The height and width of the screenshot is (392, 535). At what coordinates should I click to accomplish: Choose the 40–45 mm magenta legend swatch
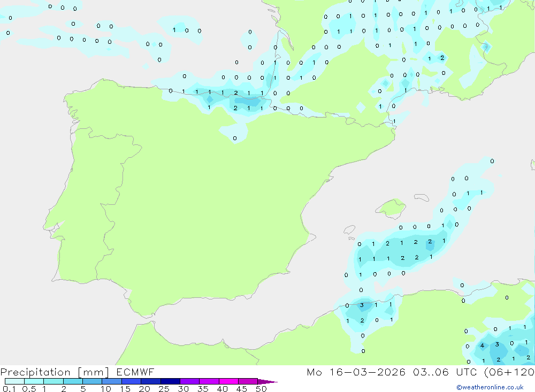[228, 381]
